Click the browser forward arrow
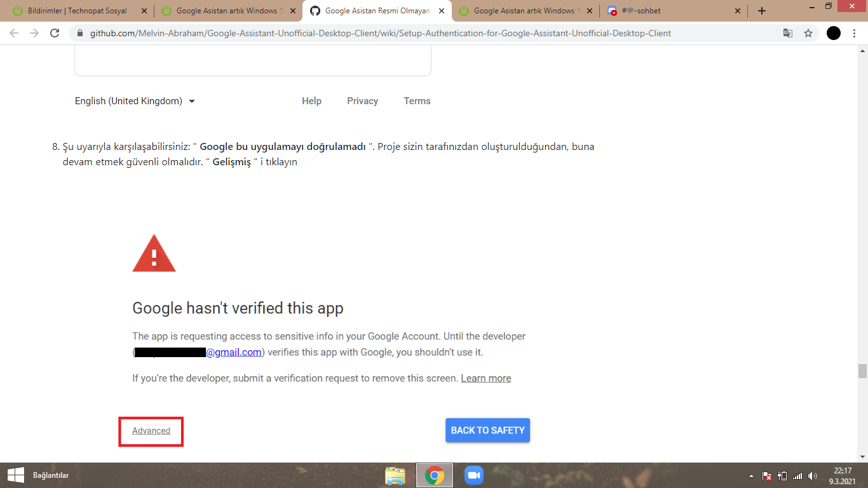The image size is (868, 488). [34, 33]
